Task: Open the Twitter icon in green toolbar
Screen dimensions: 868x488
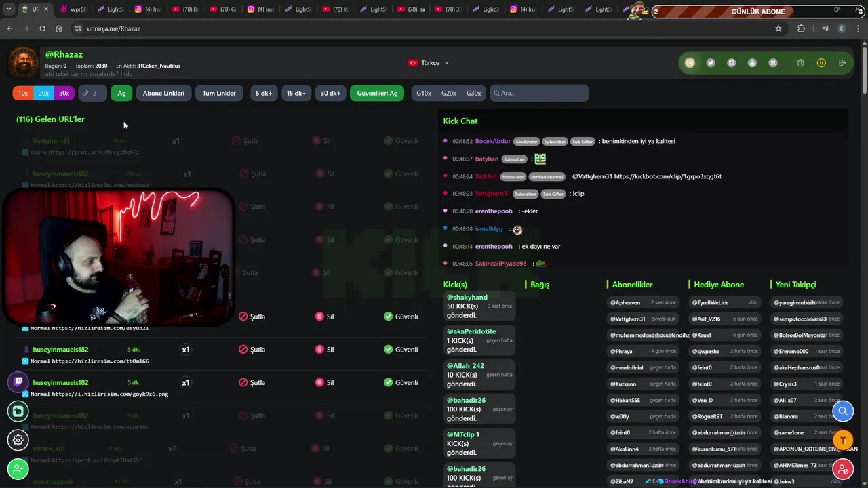Action: tap(711, 63)
